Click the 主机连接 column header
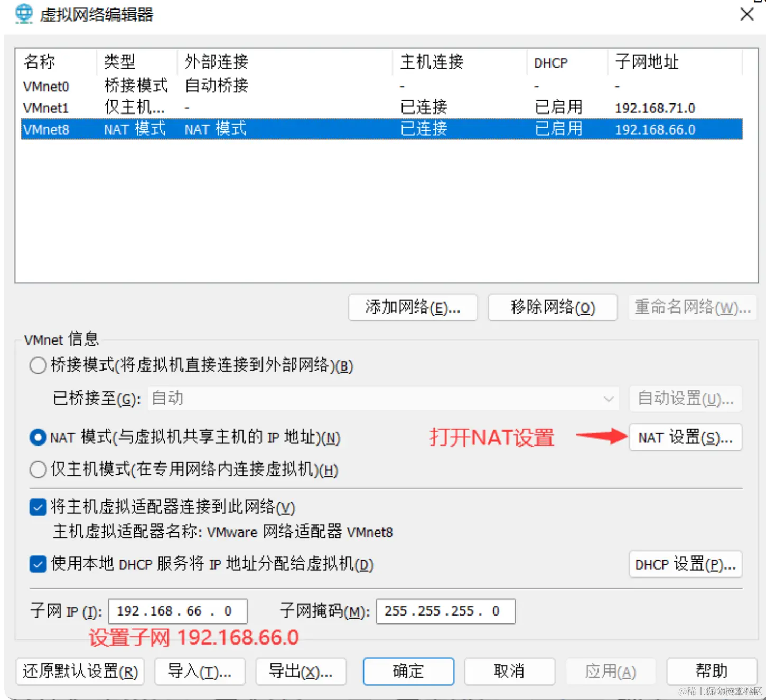Viewport: 766px width, 700px height. [x=460, y=62]
